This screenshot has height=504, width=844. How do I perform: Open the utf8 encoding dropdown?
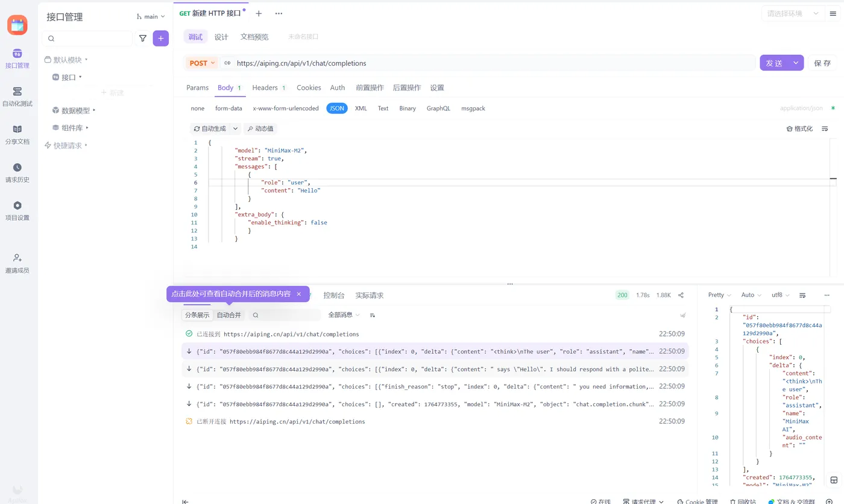point(781,295)
